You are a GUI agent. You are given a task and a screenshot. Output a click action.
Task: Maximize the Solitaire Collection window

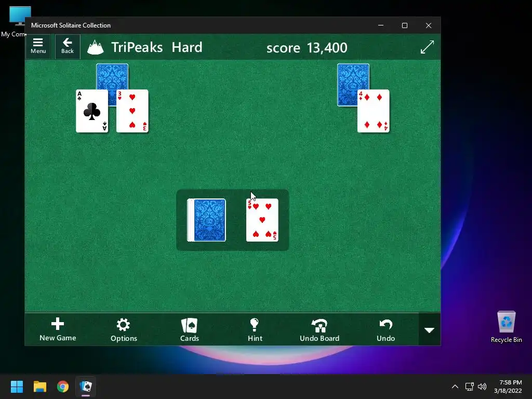pos(404,25)
